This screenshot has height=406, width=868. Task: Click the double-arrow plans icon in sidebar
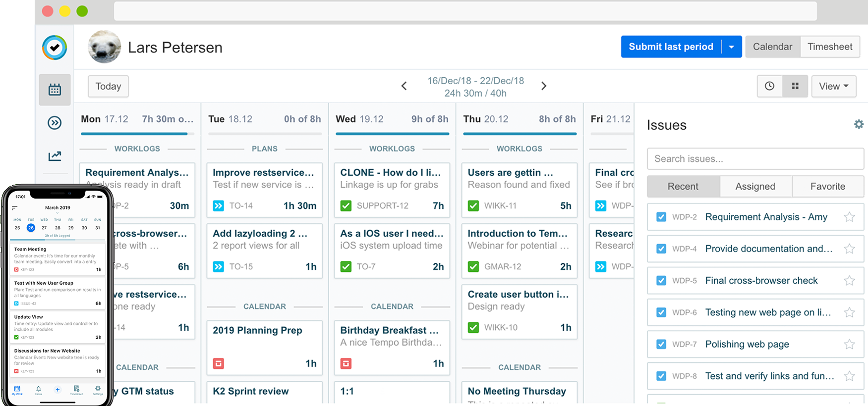click(x=55, y=123)
